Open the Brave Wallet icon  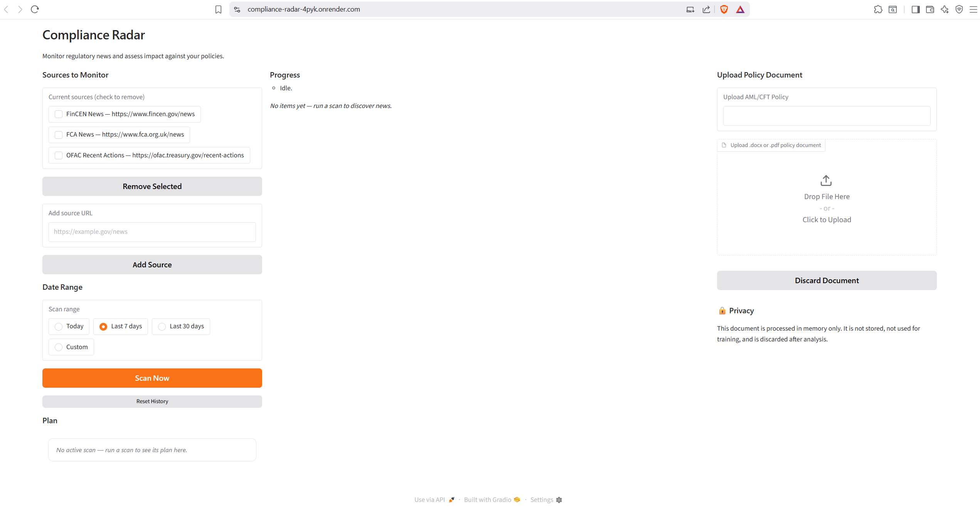[930, 9]
